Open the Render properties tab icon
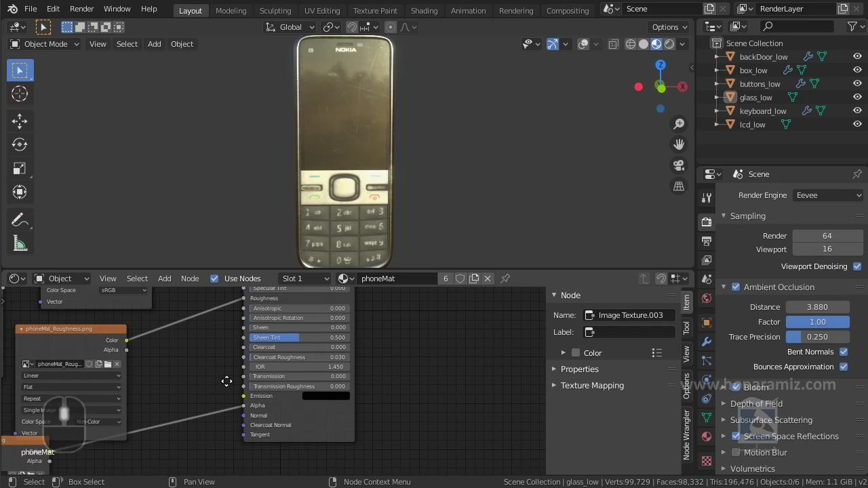The width and height of the screenshot is (868, 488). point(707,222)
